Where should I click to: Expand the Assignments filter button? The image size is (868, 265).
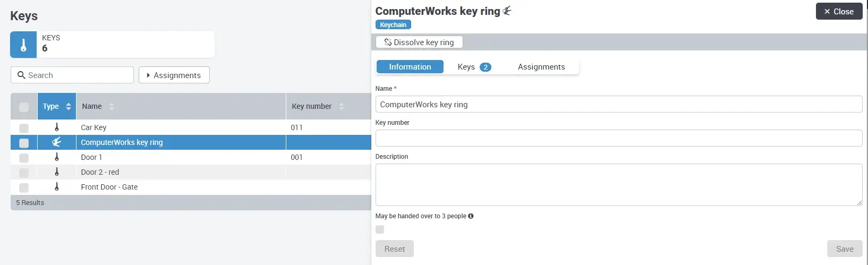(174, 75)
